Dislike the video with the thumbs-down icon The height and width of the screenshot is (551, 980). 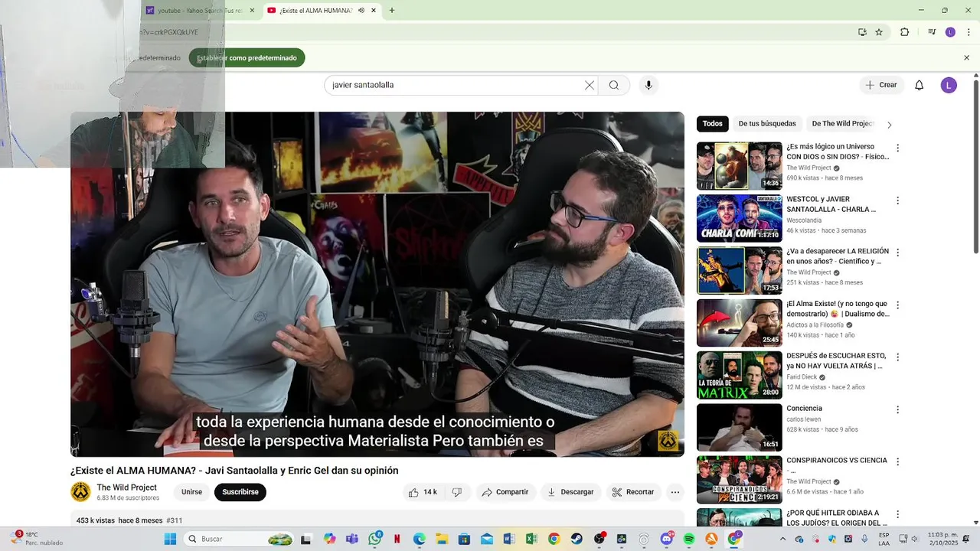click(457, 492)
